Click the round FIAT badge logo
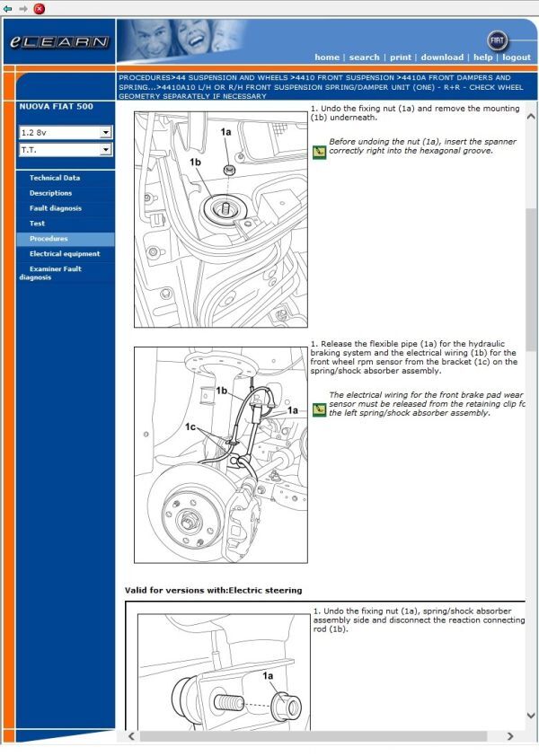This screenshot has width=539, height=756. (x=497, y=40)
